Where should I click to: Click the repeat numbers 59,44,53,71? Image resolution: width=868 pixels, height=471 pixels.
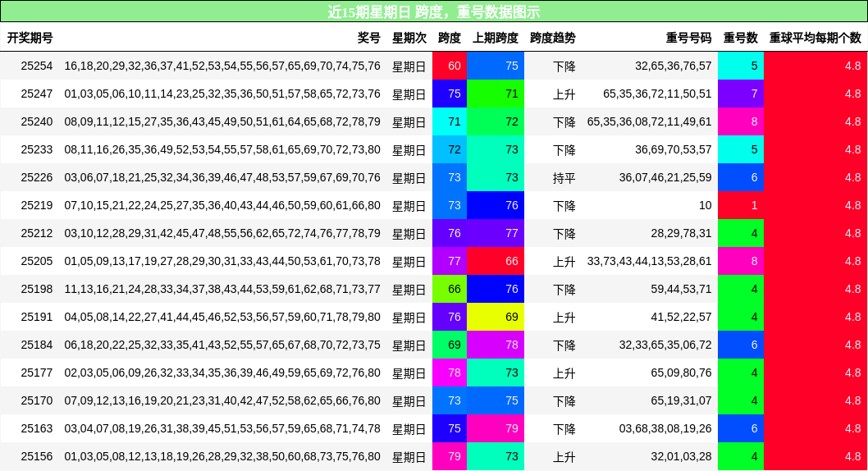tap(682, 289)
